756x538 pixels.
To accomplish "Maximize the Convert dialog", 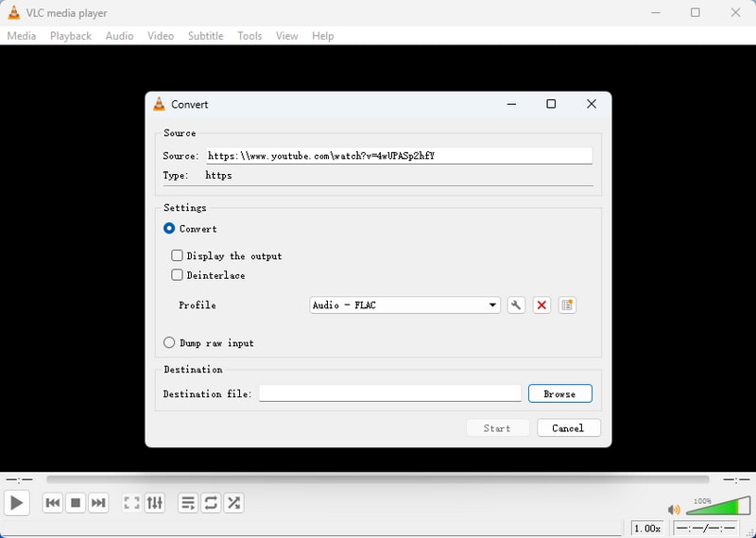I will pyautogui.click(x=551, y=104).
